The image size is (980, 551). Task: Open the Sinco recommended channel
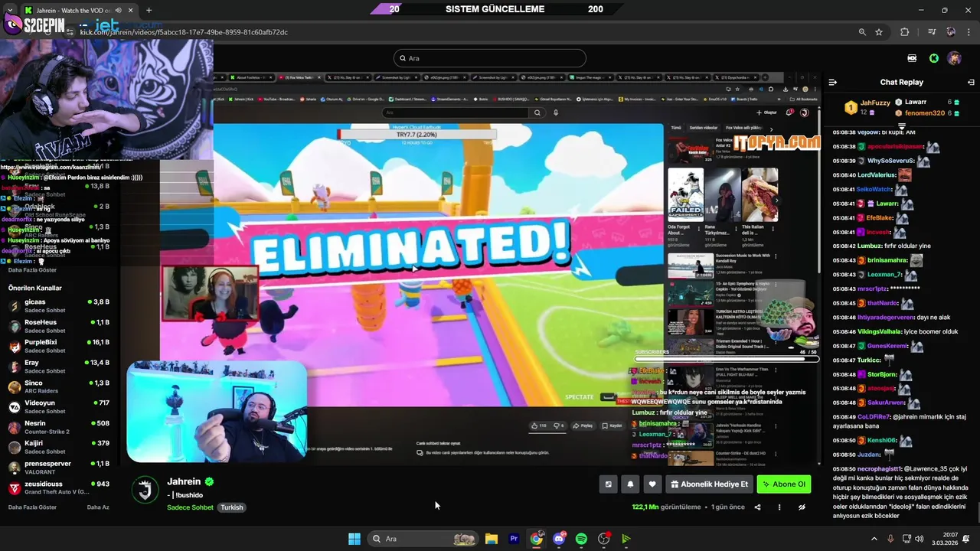pyautogui.click(x=60, y=386)
